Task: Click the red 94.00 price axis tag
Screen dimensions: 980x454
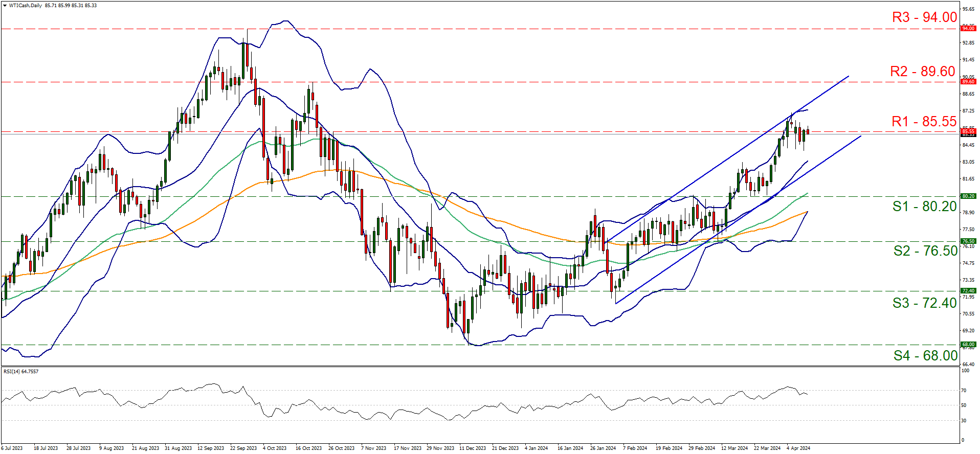Action: (x=968, y=29)
